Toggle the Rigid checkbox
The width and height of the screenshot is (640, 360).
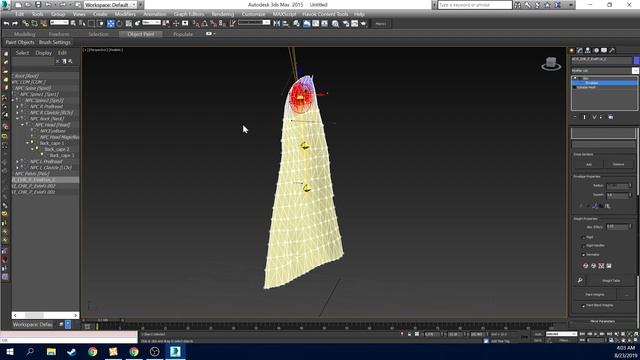583,237
